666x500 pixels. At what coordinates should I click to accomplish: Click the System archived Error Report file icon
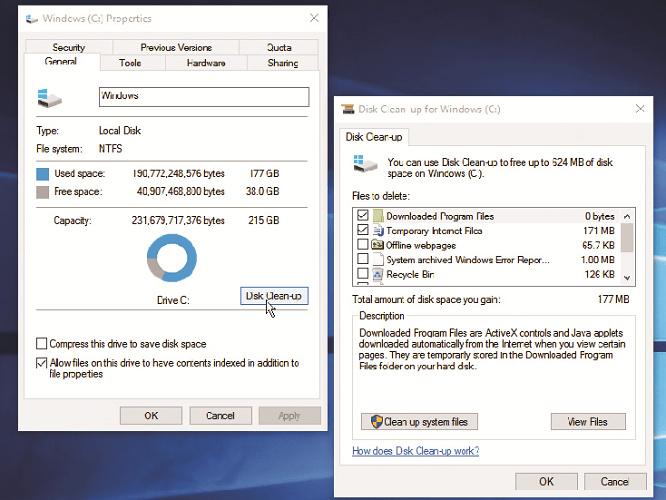click(378, 260)
